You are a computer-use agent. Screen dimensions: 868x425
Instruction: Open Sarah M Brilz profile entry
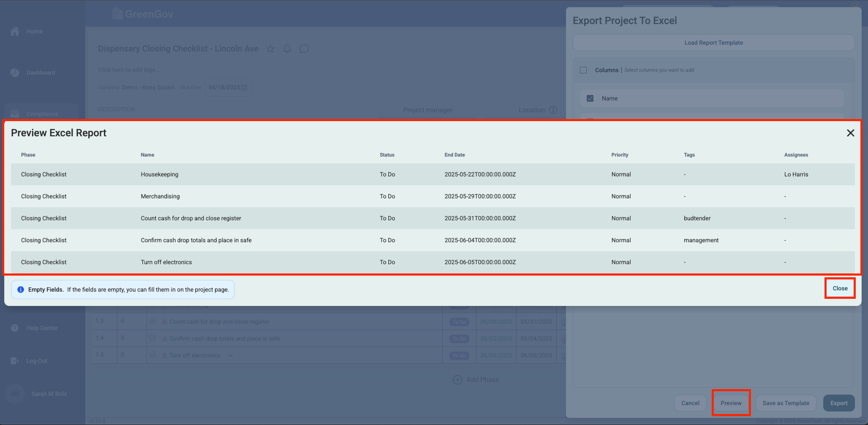point(49,394)
